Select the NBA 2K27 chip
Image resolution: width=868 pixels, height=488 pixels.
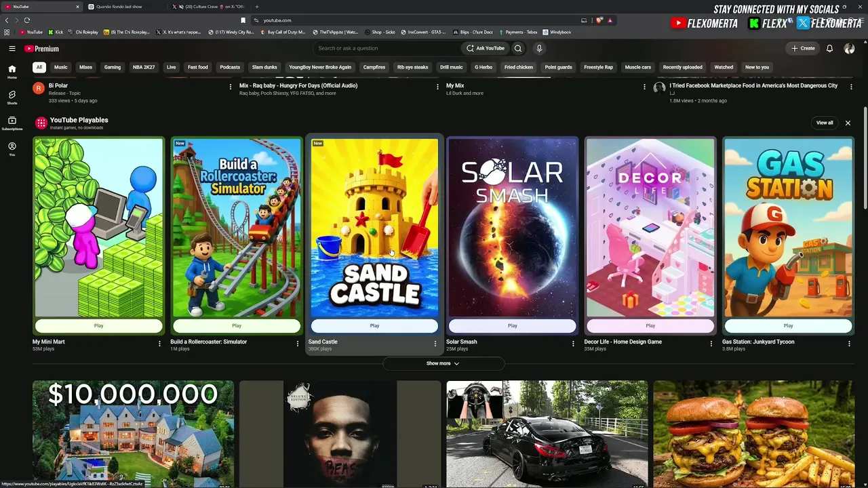(x=144, y=67)
